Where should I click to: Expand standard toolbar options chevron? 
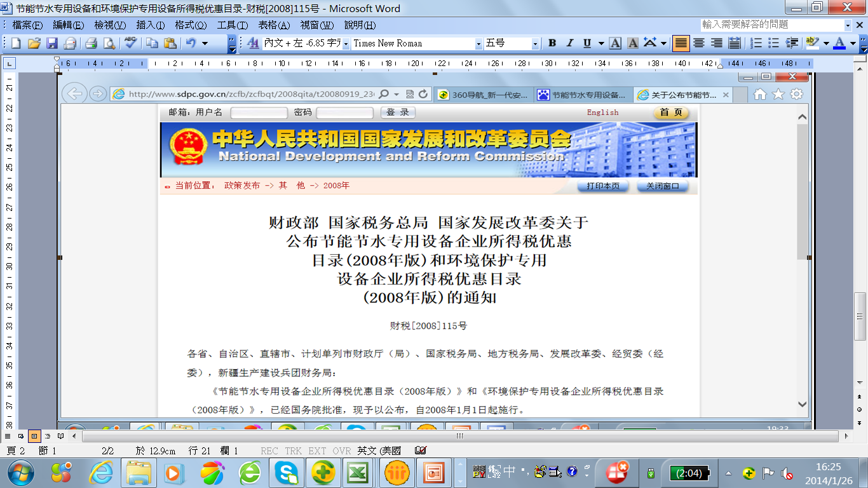[232, 43]
